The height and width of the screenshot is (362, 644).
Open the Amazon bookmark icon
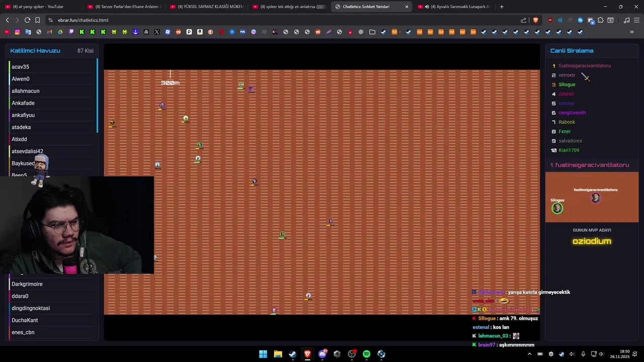(200, 32)
